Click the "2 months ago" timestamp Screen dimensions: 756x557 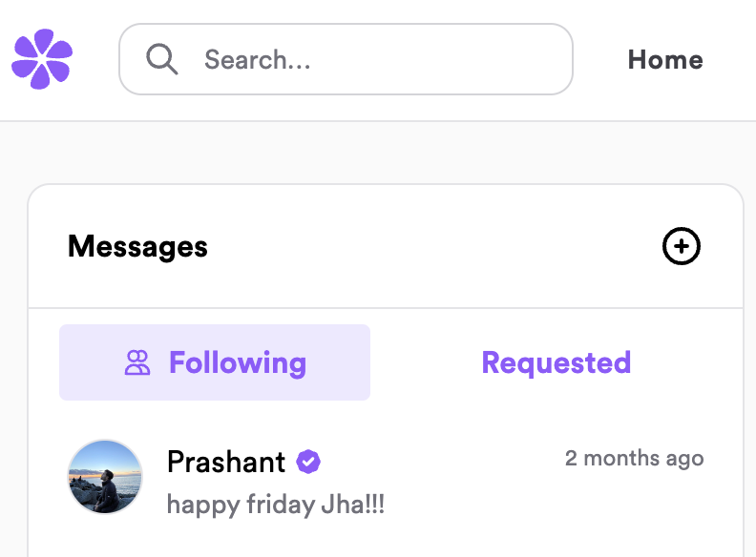[634, 458]
